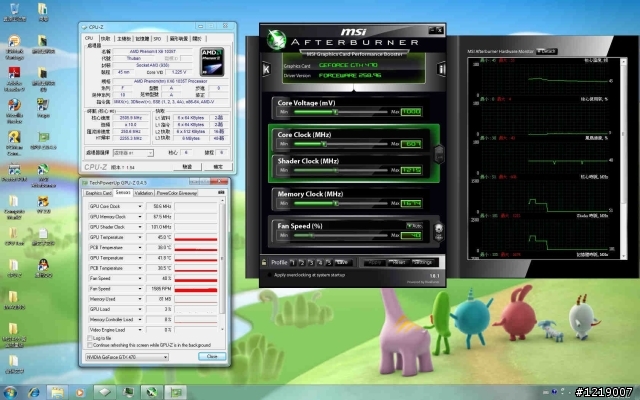640x400 pixels.
Task: Click the Core Clock max value field
Action: point(411,144)
